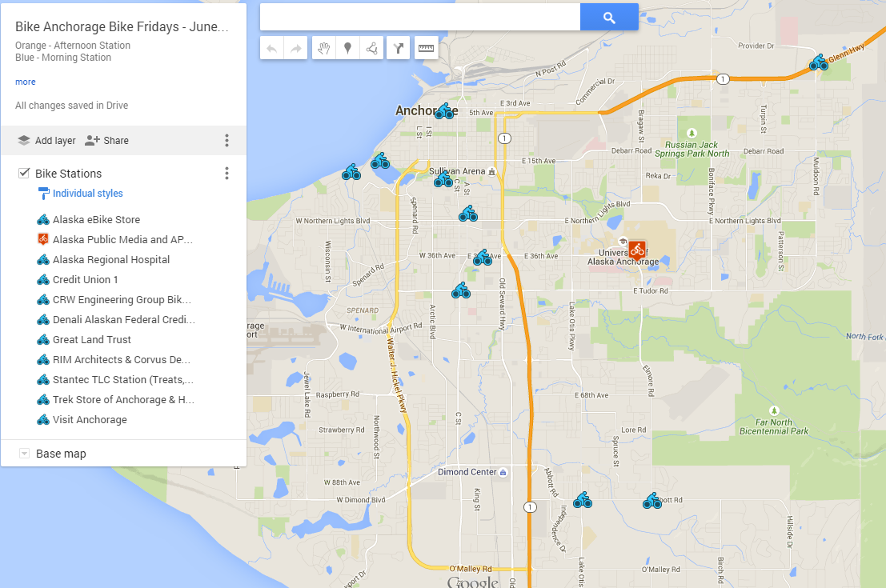Select the measure distance ruler tool
The image size is (886, 588).
click(x=426, y=49)
